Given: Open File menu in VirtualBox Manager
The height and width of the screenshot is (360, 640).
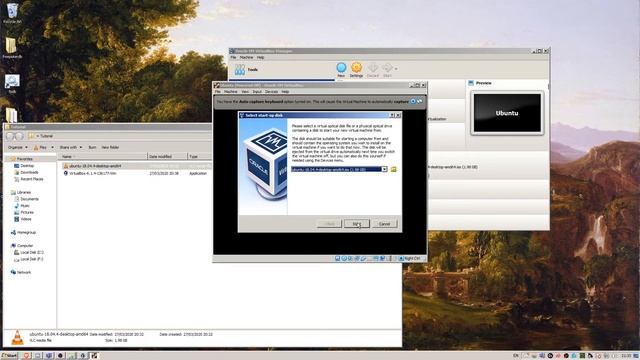Looking at the screenshot, I should [233, 58].
